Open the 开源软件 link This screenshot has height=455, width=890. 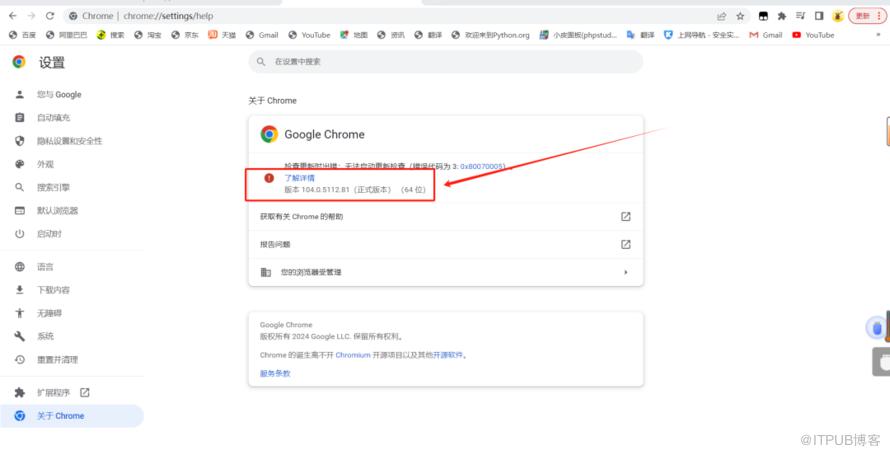click(x=448, y=355)
